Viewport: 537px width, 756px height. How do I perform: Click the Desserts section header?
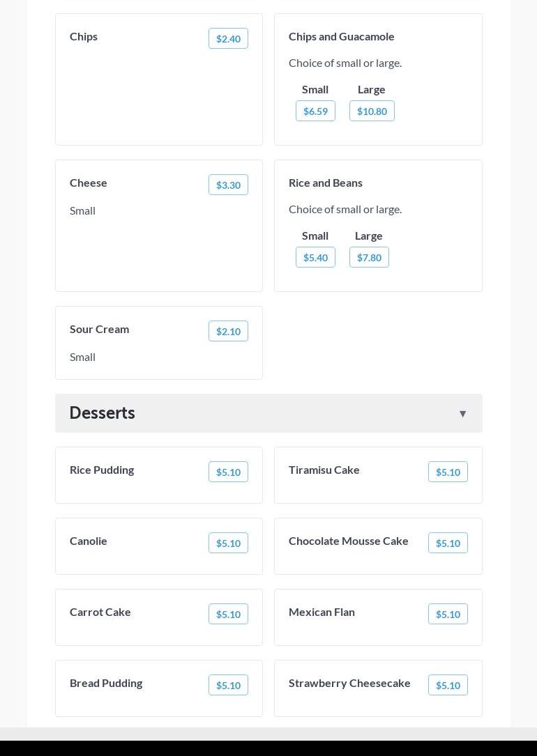coord(268,413)
